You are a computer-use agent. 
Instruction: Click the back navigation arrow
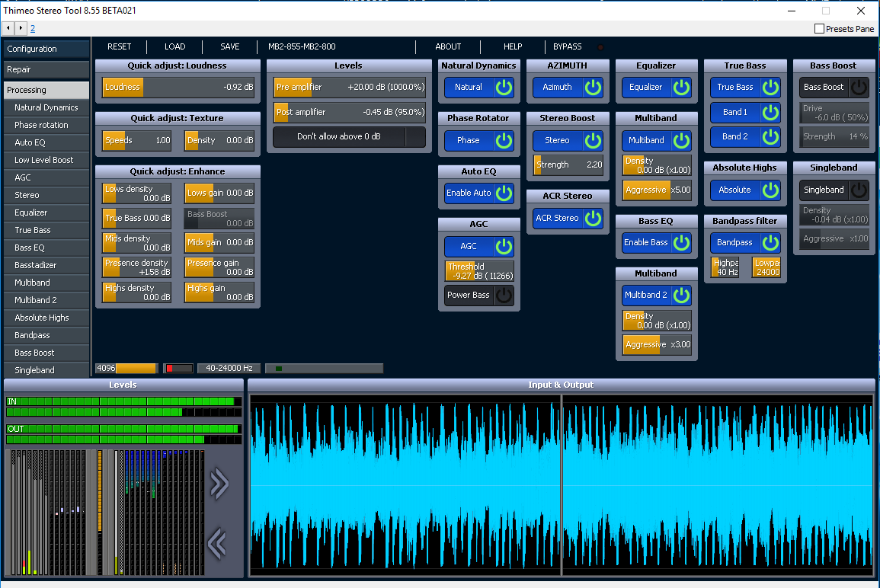(8, 28)
